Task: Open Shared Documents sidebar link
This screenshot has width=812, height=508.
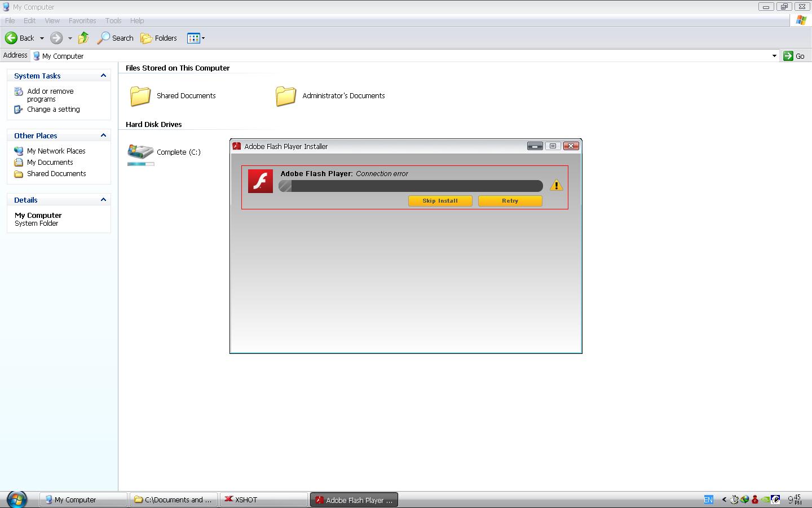Action: [x=56, y=174]
